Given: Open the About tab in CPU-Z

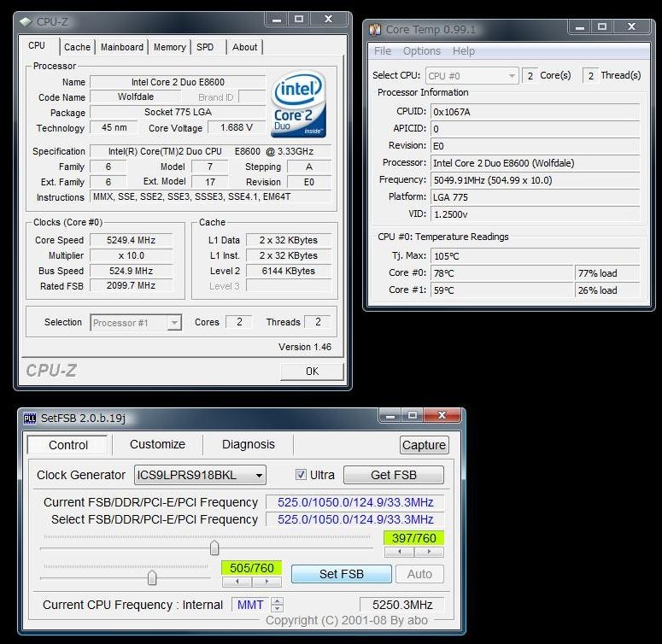Looking at the screenshot, I should click(x=245, y=47).
